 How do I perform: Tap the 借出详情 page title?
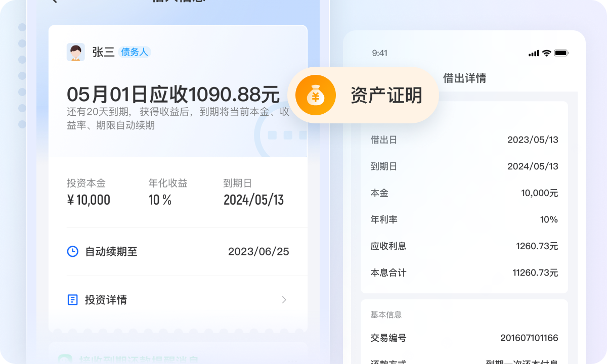click(464, 78)
